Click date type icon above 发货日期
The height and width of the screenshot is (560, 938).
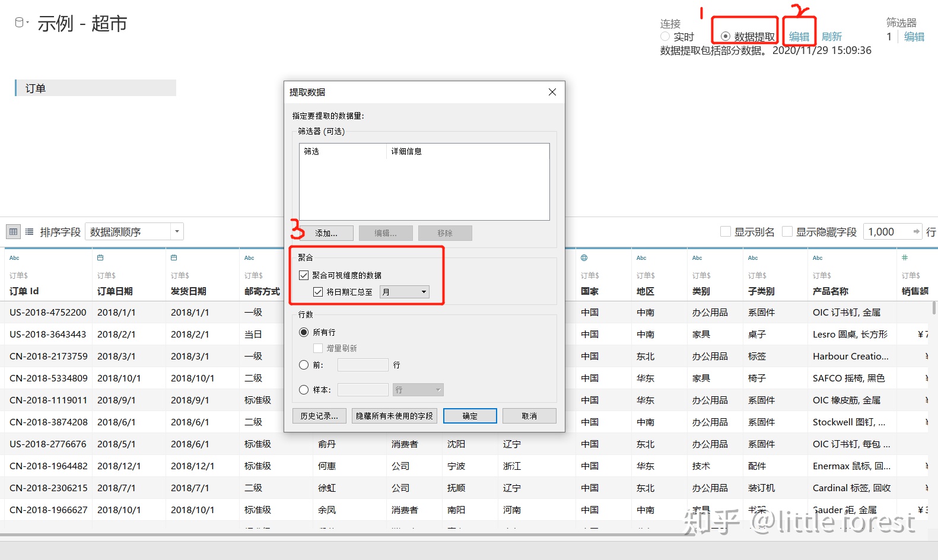(174, 257)
